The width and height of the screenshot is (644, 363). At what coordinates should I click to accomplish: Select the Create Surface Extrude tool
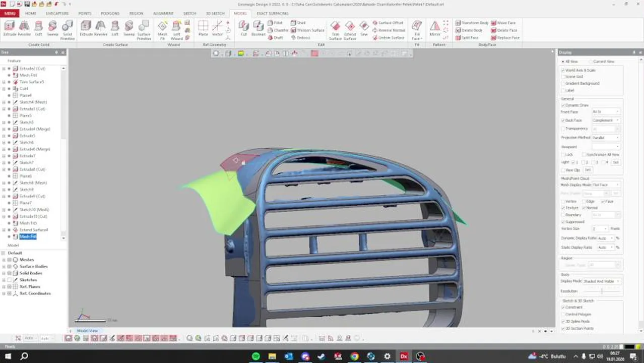86,29
